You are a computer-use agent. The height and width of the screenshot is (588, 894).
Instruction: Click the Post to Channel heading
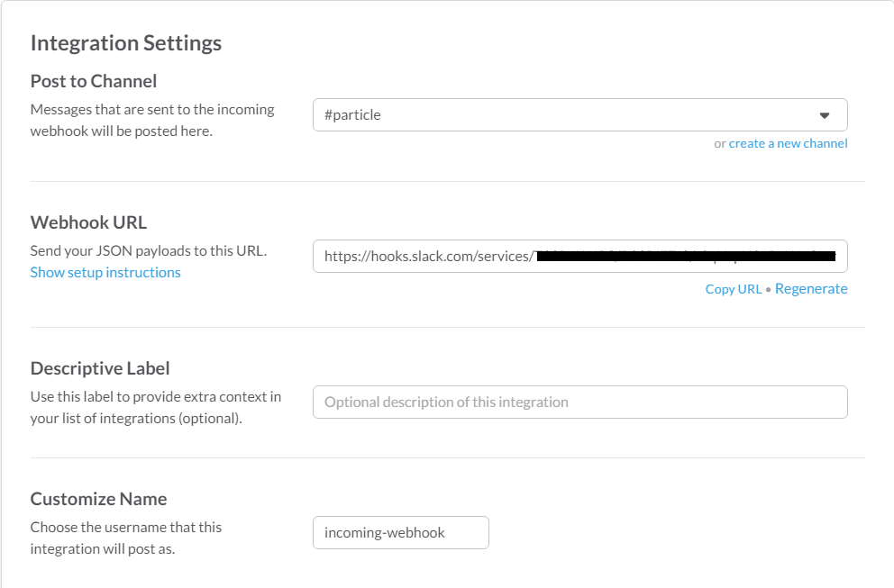tap(94, 81)
